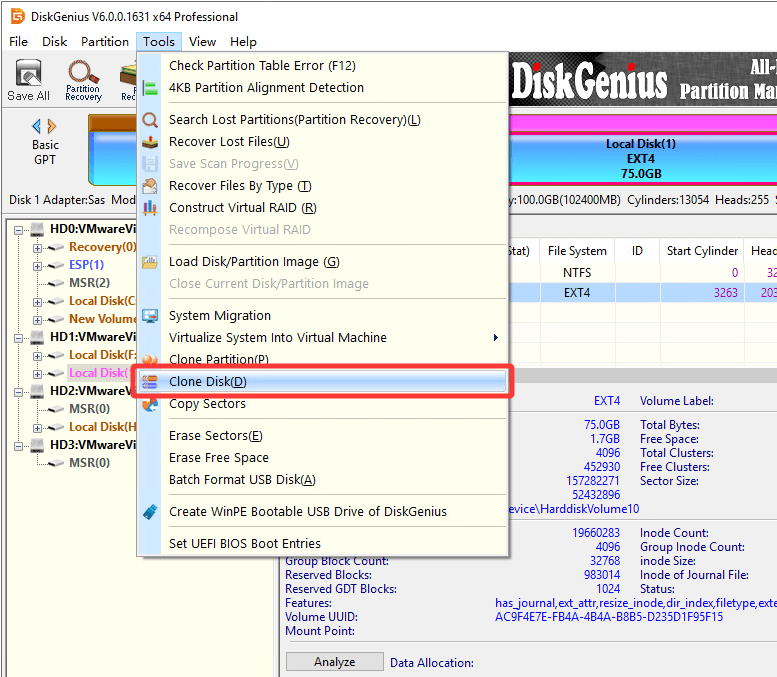Click the 4KB Partition Alignment Detection icon
The image size is (777, 677).
pyautogui.click(x=150, y=88)
